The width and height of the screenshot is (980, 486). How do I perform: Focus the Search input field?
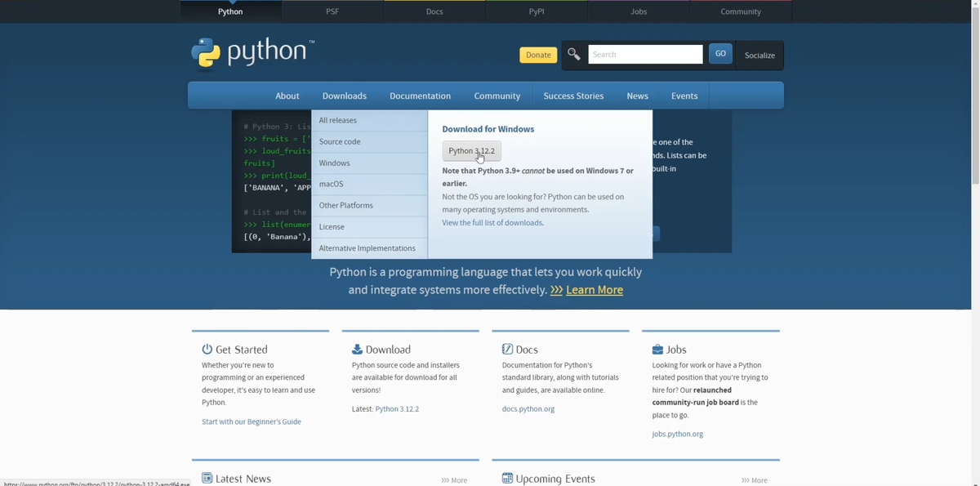[x=645, y=54]
